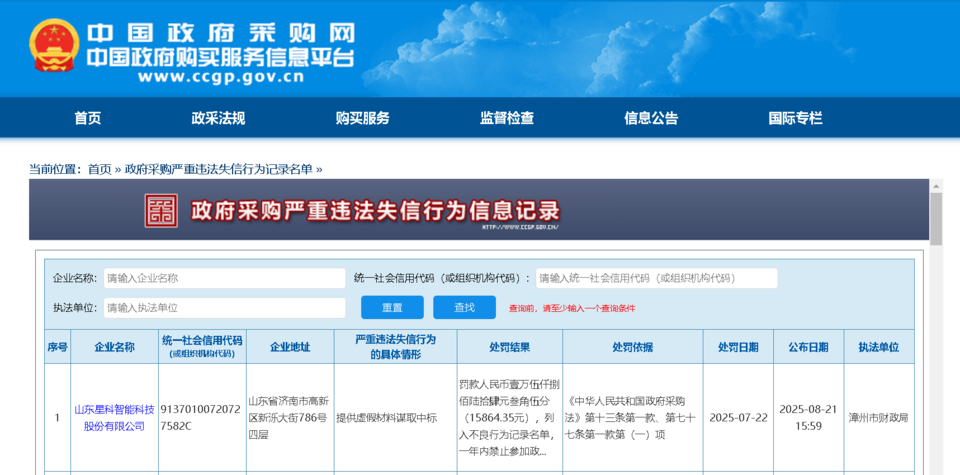Click the 公布日期 column header
The image size is (960, 475).
click(809, 347)
